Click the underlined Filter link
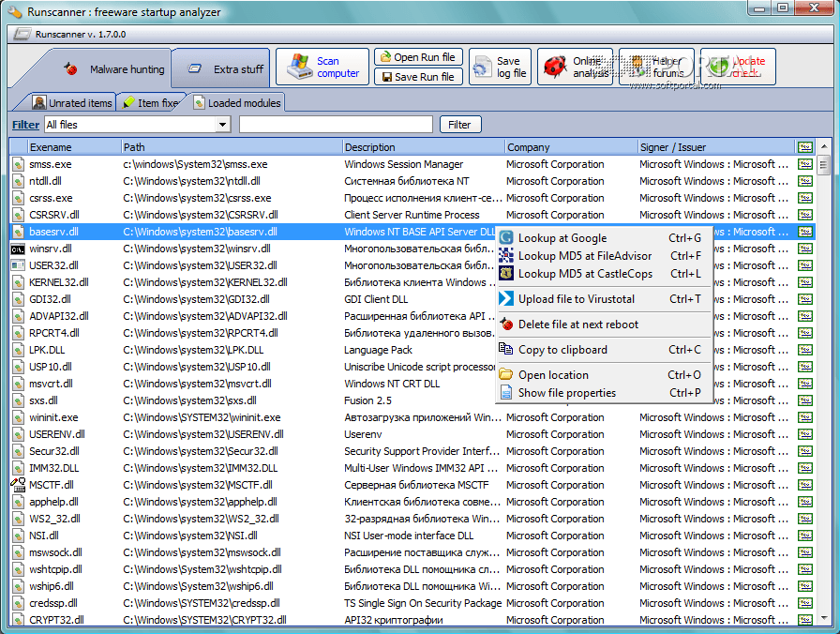Viewport: 840px width, 634px height. point(25,125)
